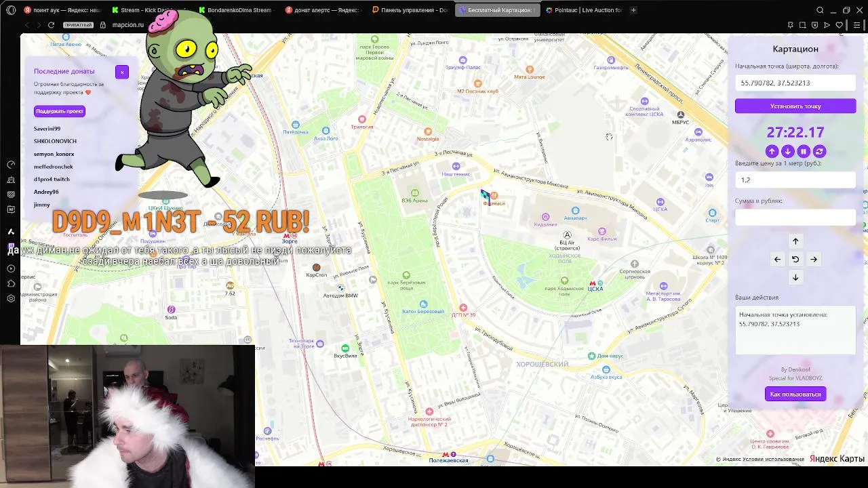Open the sidebar Aria AI icon

click(x=11, y=232)
